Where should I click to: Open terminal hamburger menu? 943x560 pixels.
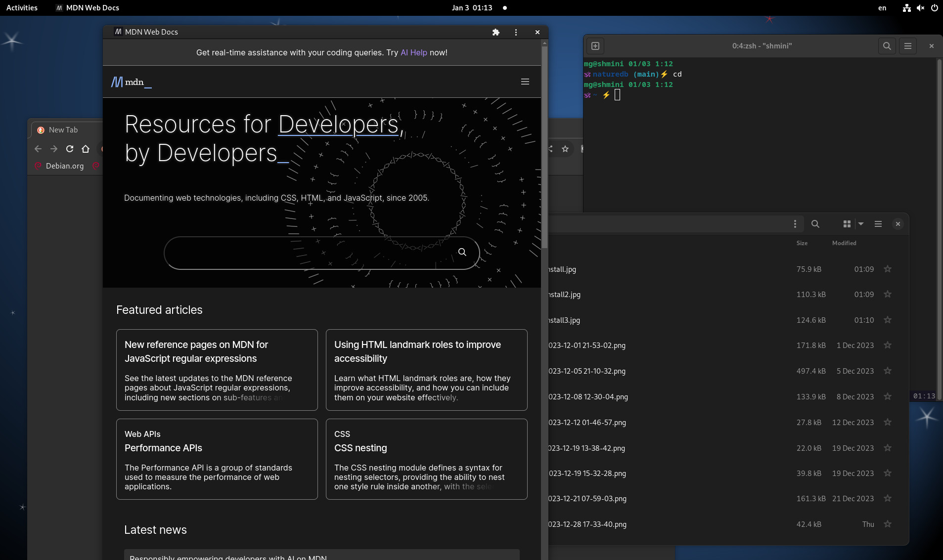tap(908, 46)
